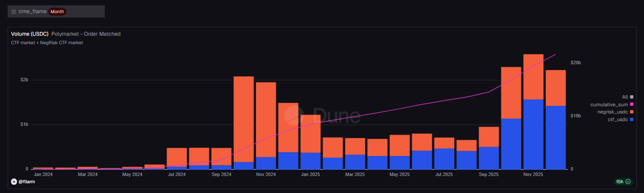Select blue ctf segment of Nov 2024 bar
The height and width of the screenshot is (193, 644).
tap(266, 163)
